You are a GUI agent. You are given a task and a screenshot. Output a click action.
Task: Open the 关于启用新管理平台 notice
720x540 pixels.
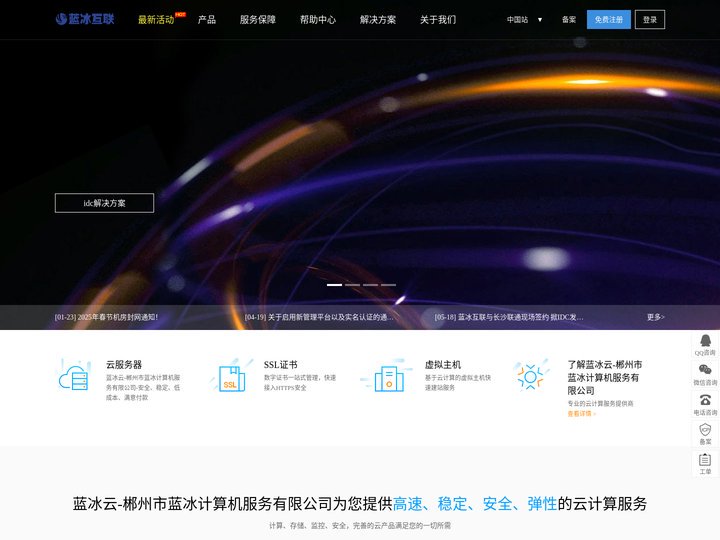coord(319,317)
